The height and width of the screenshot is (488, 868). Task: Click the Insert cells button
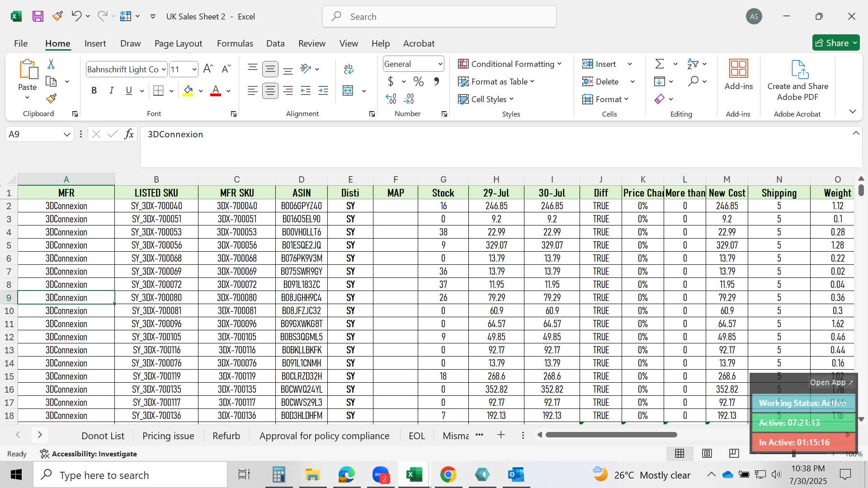click(599, 64)
